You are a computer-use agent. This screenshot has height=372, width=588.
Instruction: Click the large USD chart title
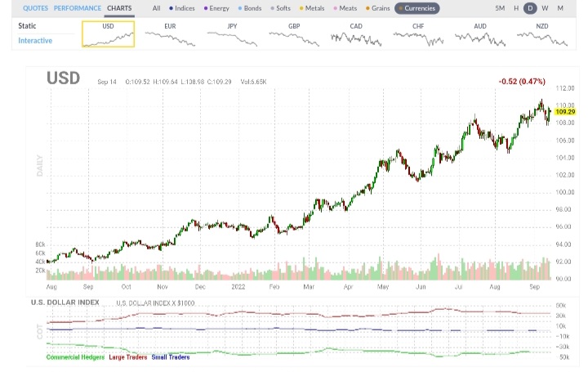(64, 78)
